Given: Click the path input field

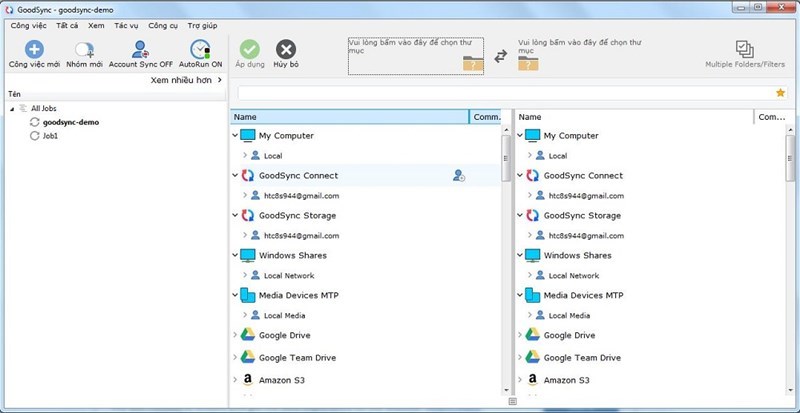Looking at the screenshot, I should click(506, 93).
